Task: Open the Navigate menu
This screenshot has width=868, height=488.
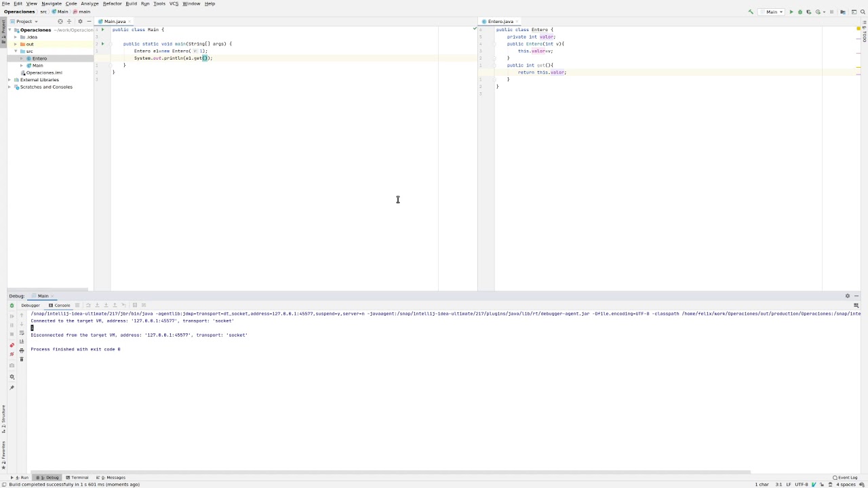Action: 52,3
